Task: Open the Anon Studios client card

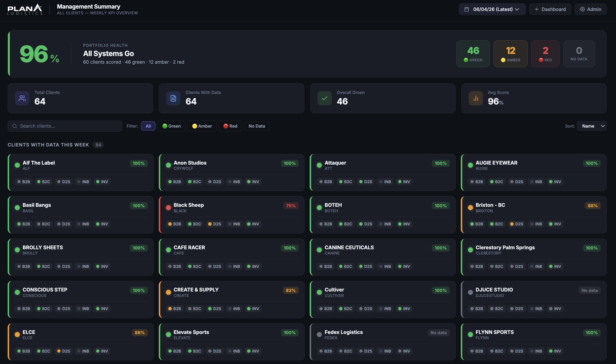Action: pyautogui.click(x=232, y=172)
